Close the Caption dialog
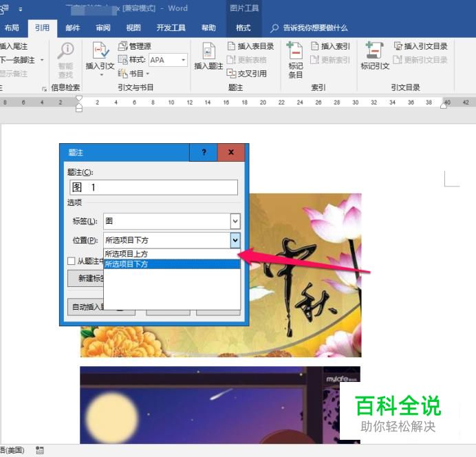 pos(231,152)
